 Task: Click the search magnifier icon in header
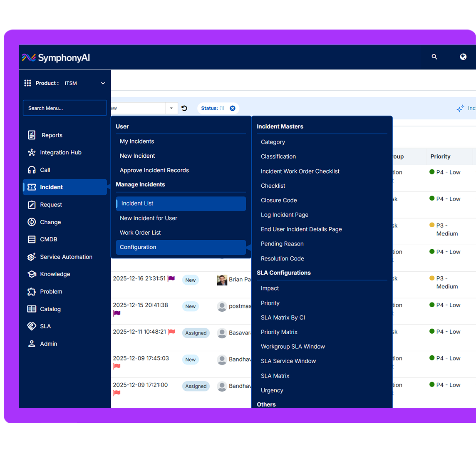434,57
